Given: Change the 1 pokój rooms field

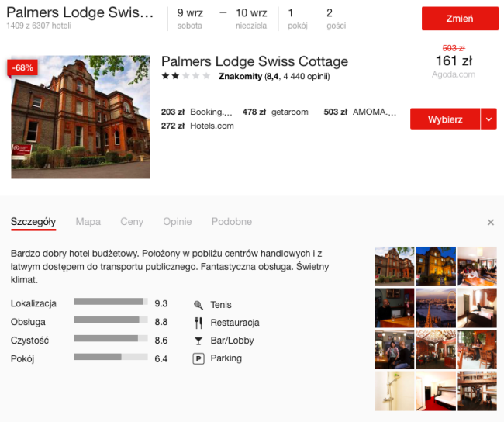Looking at the screenshot, I should (x=298, y=19).
